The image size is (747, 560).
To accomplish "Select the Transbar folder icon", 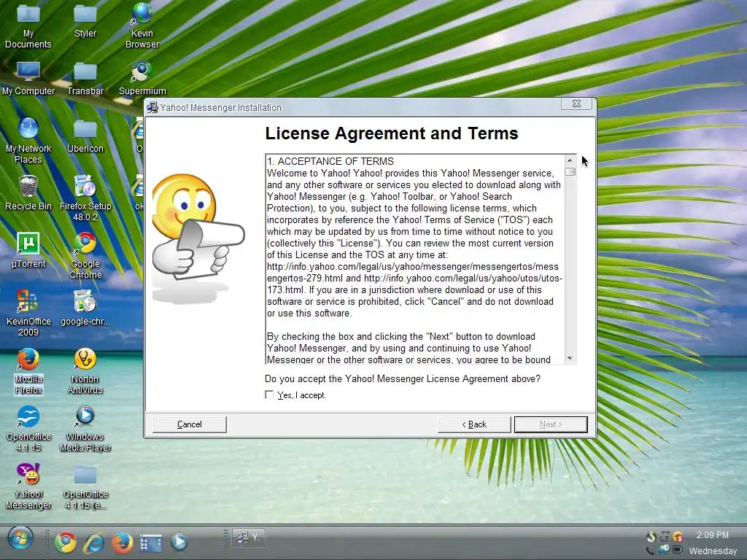I will pos(85,79).
